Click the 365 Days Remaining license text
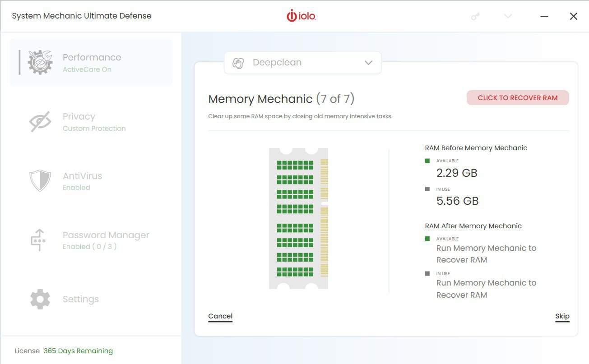The width and height of the screenshot is (589, 364). click(78, 351)
